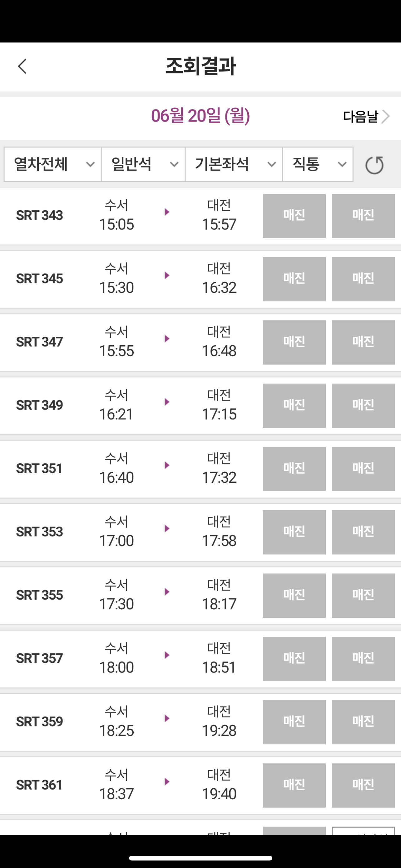Tap the direction arrow on SRT 353 row
The width and height of the screenshot is (401, 868).
tap(167, 528)
